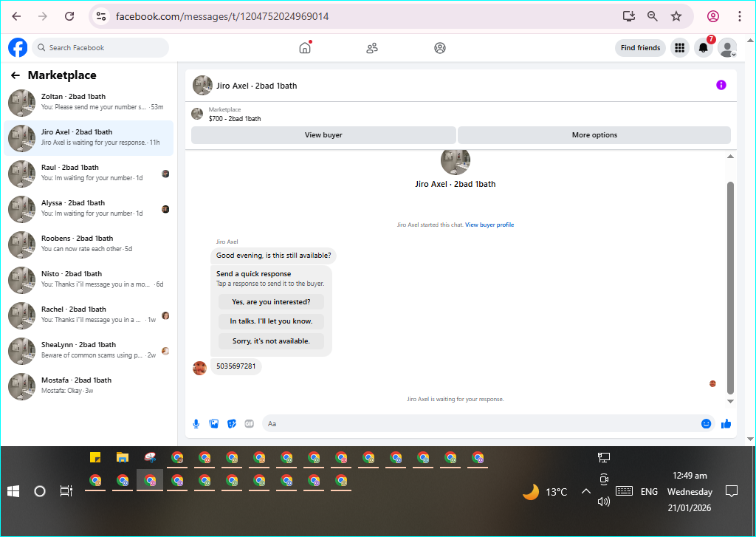Screen dimensions: 756x537
Task: Open Alyssa 2bad 1bath conversation
Action: point(89,209)
